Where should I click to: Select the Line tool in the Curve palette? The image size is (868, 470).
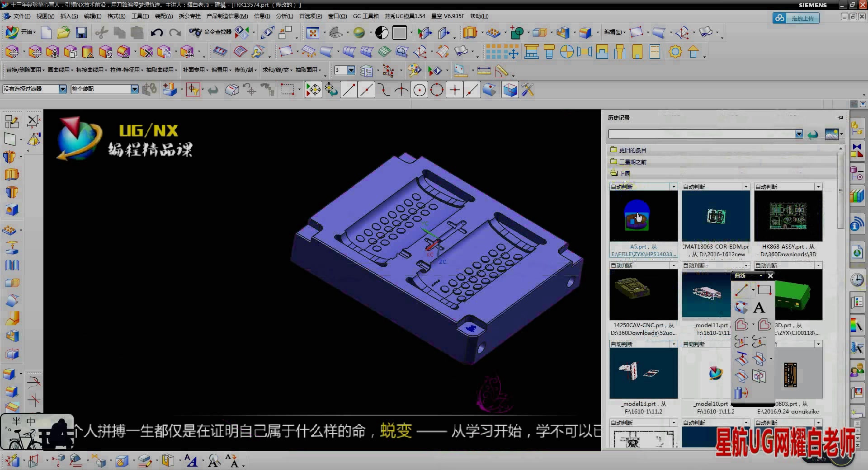[741, 290]
